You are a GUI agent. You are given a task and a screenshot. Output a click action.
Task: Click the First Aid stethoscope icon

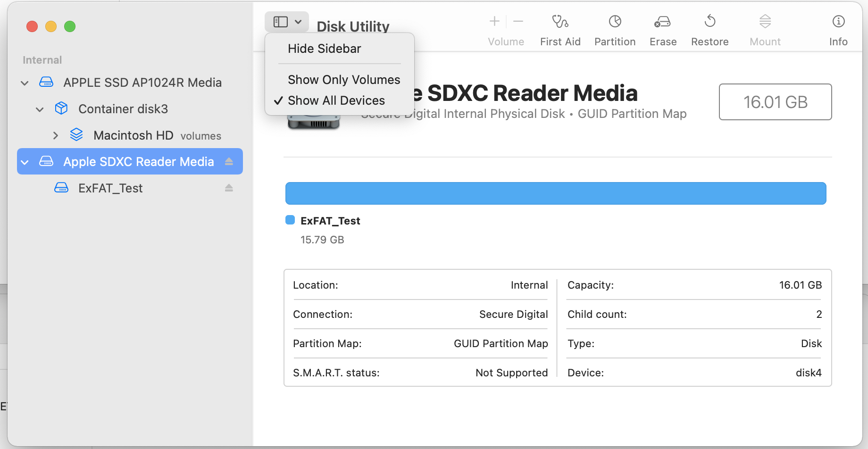click(x=560, y=22)
